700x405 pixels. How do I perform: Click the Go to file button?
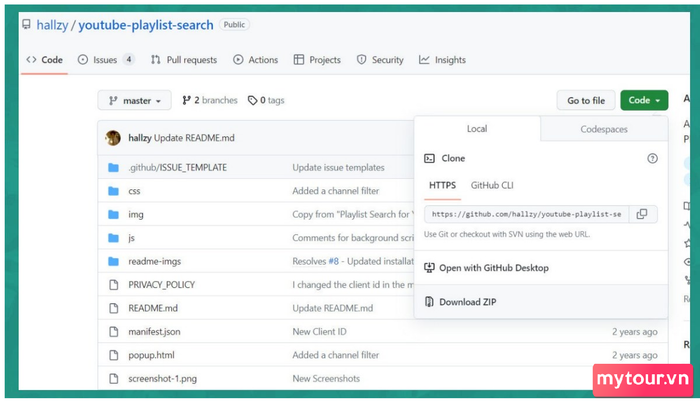click(586, 100)
